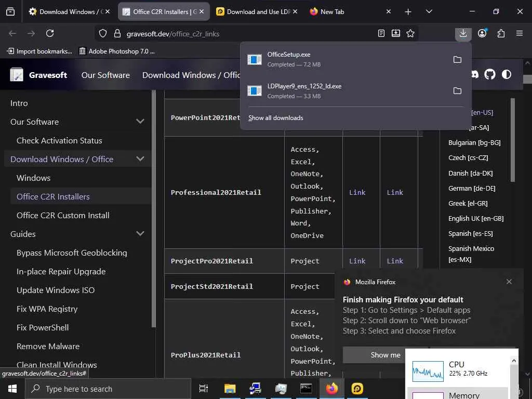The height and width of the screenshot is (399, 532).
Task: Go back to the previous page
Action: (12, 34)
